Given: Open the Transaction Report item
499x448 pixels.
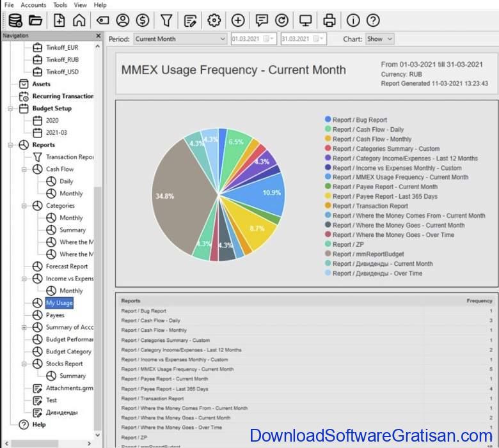Looking at the screenshot, I should click(x=70, y=157).
